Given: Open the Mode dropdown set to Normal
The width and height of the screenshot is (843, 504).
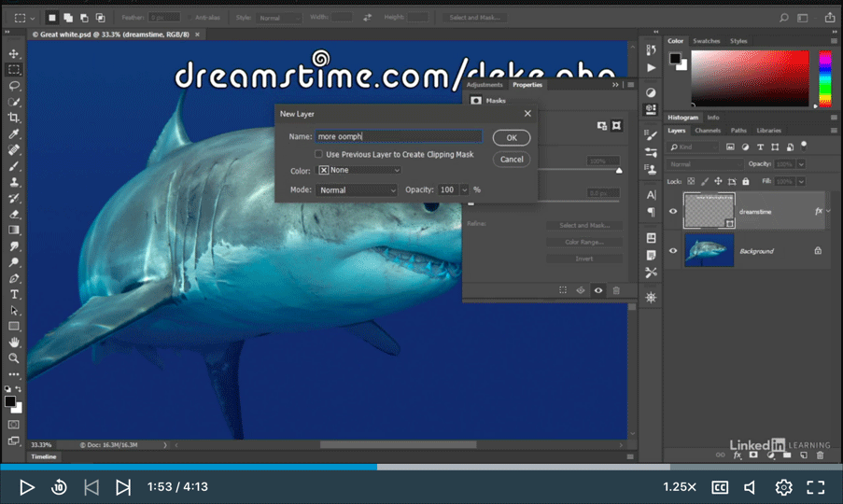Looking at the screenshot, I should (x=357, y=190).
